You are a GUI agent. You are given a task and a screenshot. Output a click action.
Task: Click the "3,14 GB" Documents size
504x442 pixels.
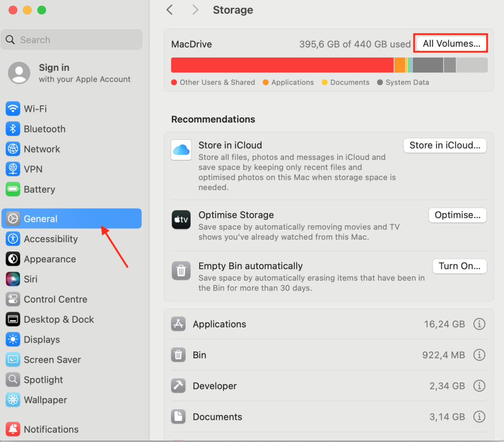(447, 416)
